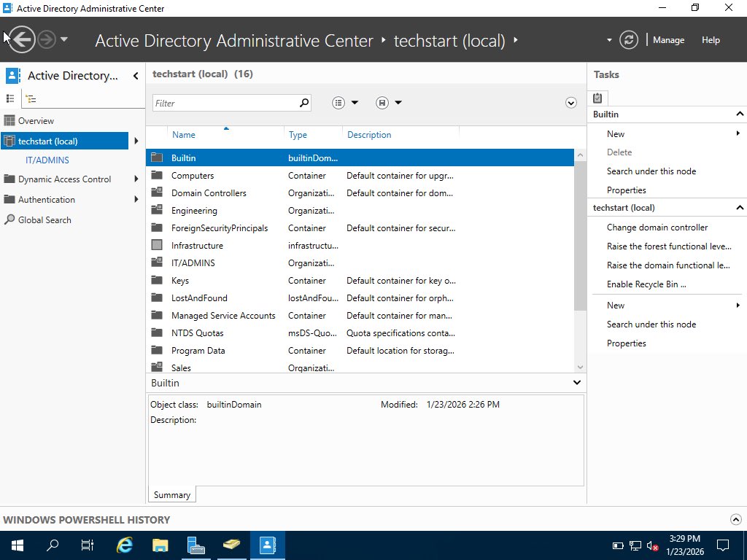Click the ForeignSecurityPrincipals folder icon

pyautogui.click(x=157, y=227)
